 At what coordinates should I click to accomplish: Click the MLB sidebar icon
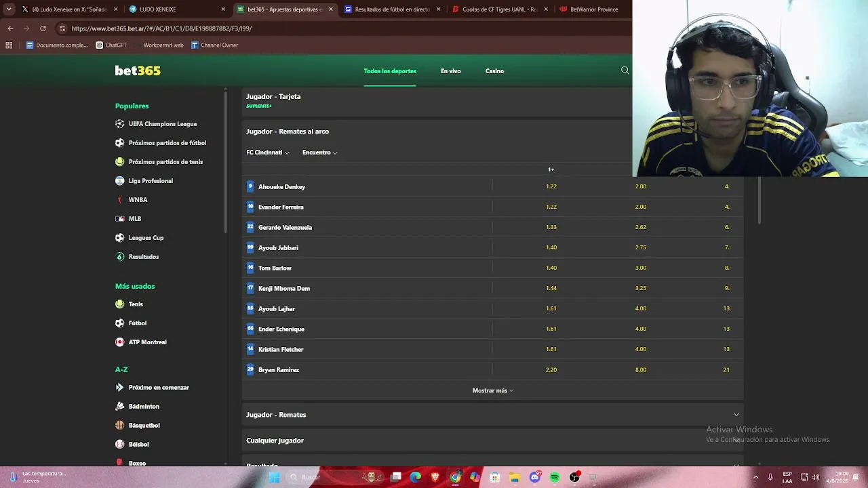120,219
